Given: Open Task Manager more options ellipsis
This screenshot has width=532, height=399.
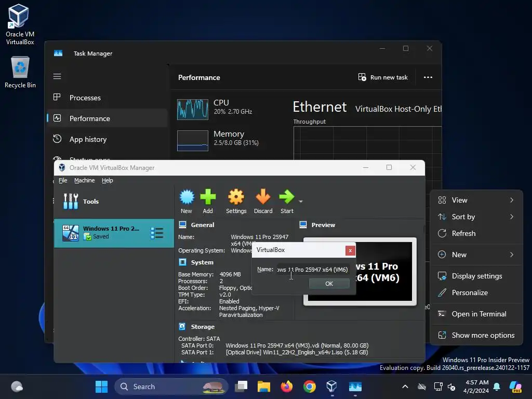Looking at the screenshot, I should 428,77.
